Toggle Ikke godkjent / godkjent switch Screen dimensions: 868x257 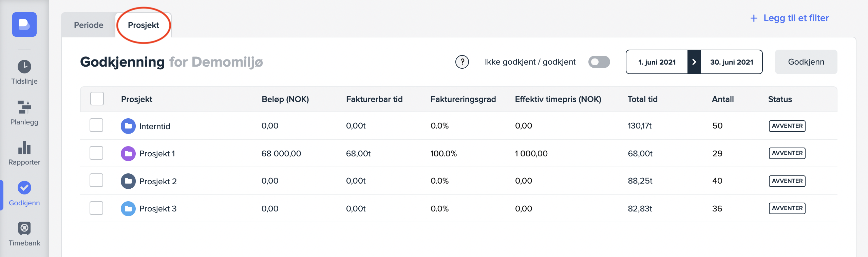(x=599, y=62)
